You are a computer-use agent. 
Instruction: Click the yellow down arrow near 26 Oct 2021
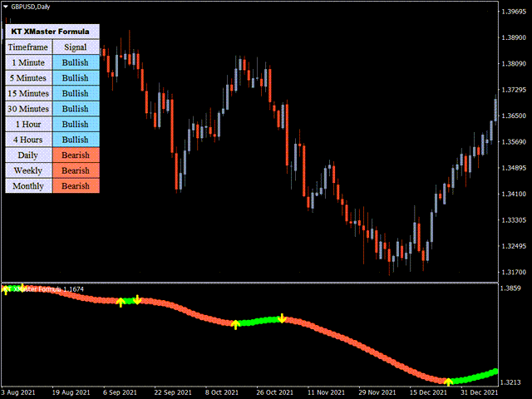[x=282, y=318]
